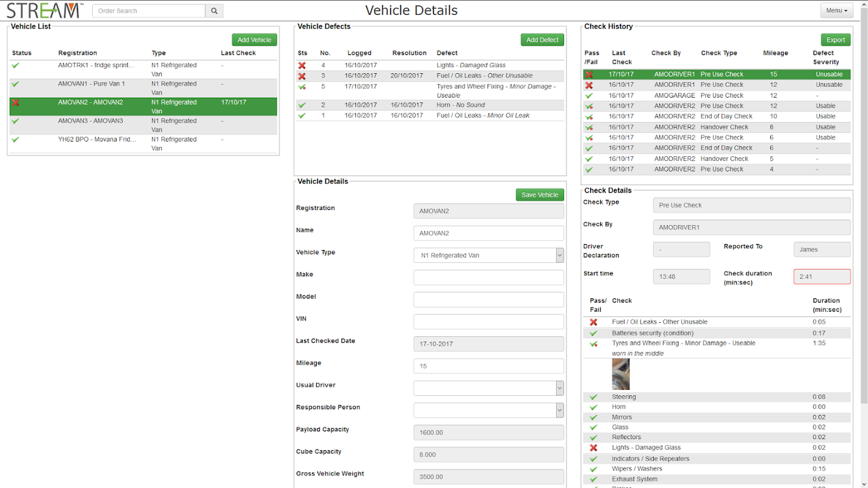The width and height of the screenshot is (868, 488).
Task: Click the Check duration field showing 2:41
Action: coord(822,276)
